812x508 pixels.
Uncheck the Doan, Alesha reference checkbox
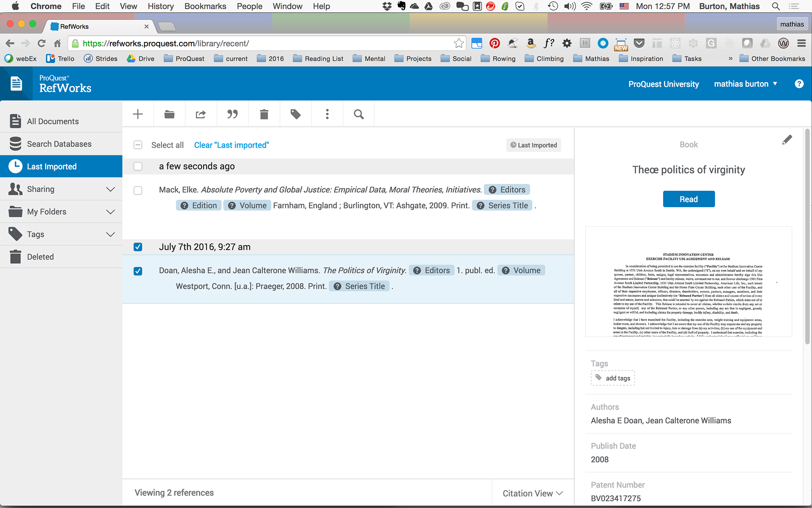[x=138, y=271]
